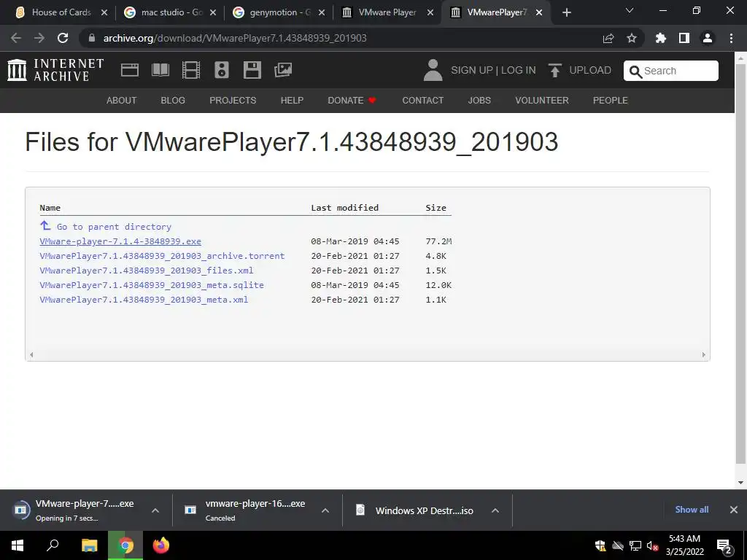Open the _archive.torrent file link

pyautogui.click(x=162, y=256)
